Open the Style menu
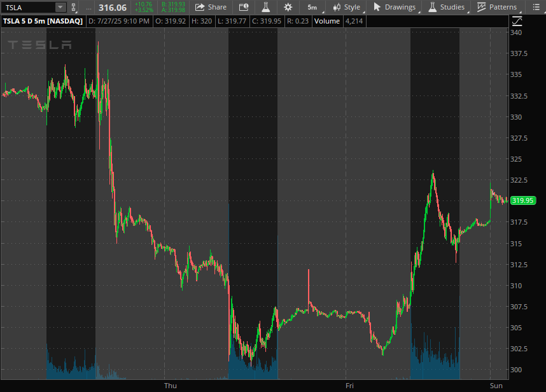Viewport: 546px width, 392px height. coord(346,7)
